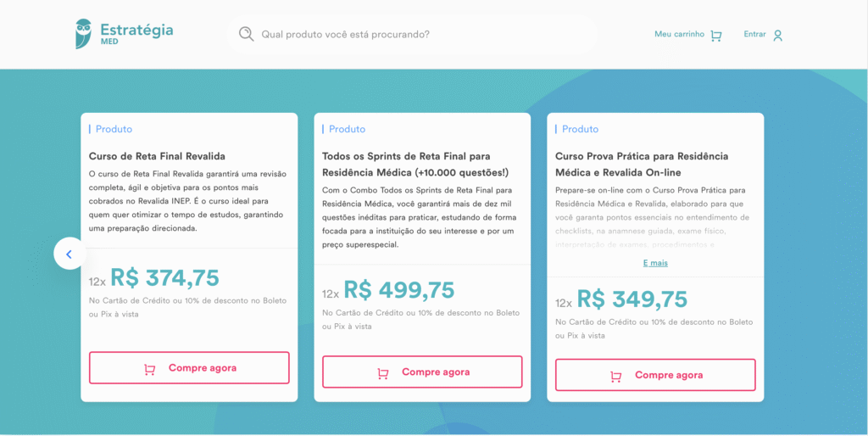Screen dimensions: 868x436
Task: Select the R$ 374,75 price text
Action: coord(164,278)
